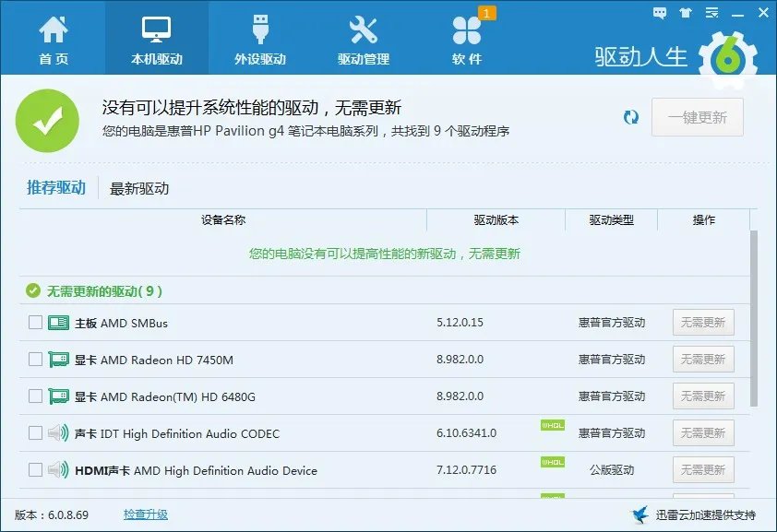Click the refresh rescan icon
This screenshot has width=777, height=532.
click(631, 117)
